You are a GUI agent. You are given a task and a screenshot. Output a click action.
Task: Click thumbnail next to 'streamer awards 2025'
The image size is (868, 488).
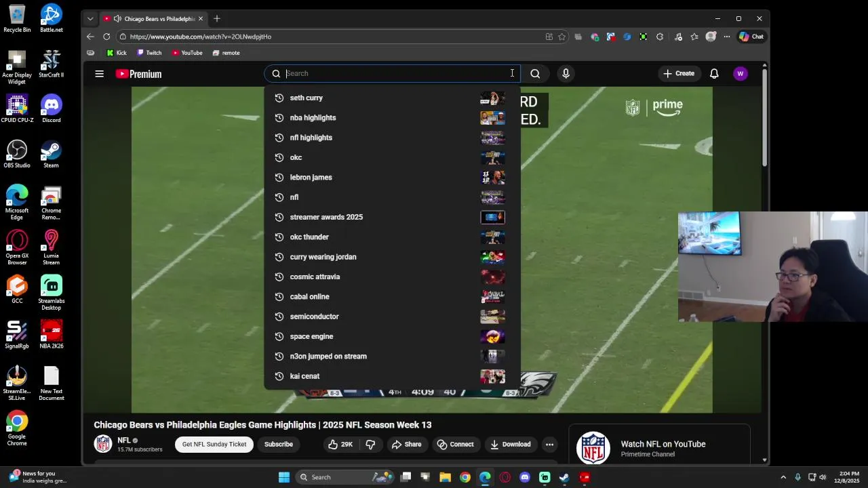click(x=492, y=217)
